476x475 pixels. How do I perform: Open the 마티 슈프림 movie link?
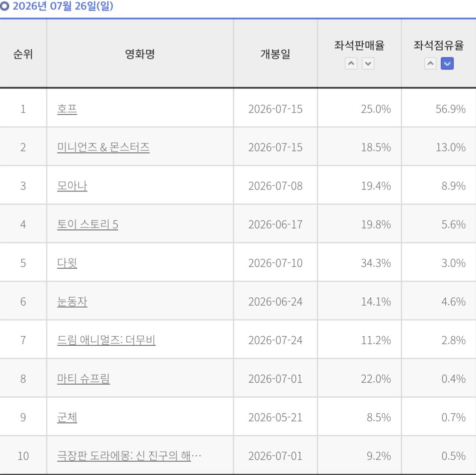(x=84, y=378)
